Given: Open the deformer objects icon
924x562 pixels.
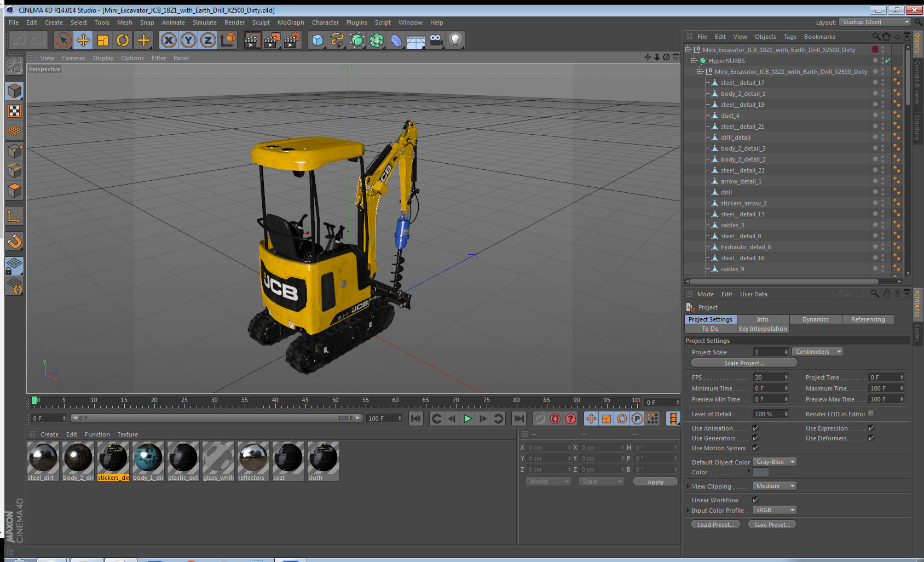Looking at the screenshot, I should click(396, 40).
